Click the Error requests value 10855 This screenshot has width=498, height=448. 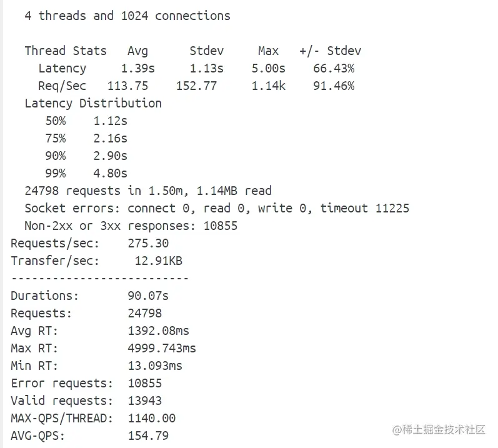point(144,384)
